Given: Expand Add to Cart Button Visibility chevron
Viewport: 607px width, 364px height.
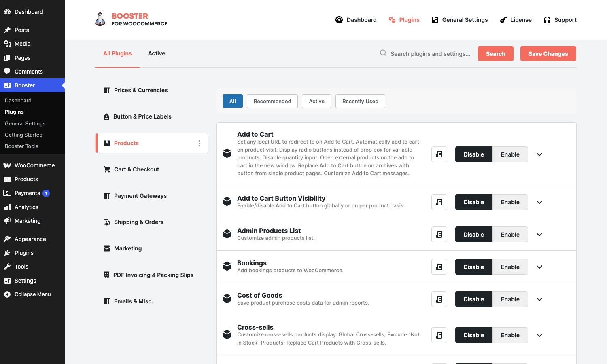Looking at the screenshot, I should [x=539, y=202].
